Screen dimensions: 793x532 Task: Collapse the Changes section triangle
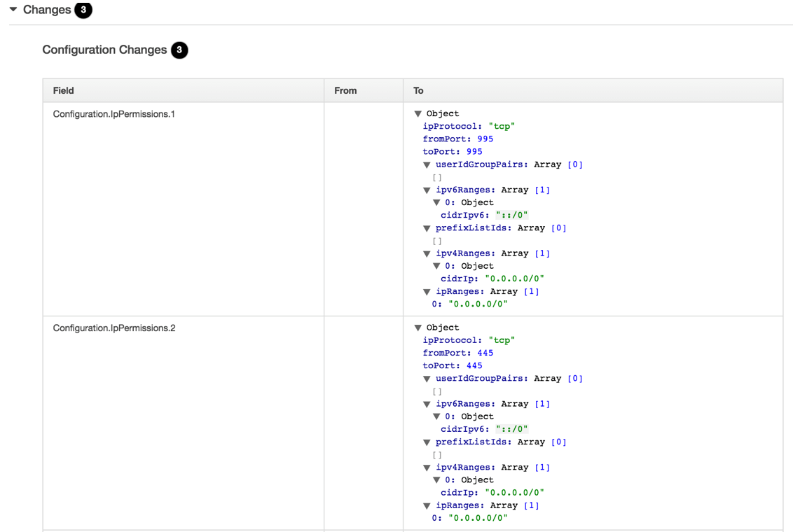coord(13,10)
